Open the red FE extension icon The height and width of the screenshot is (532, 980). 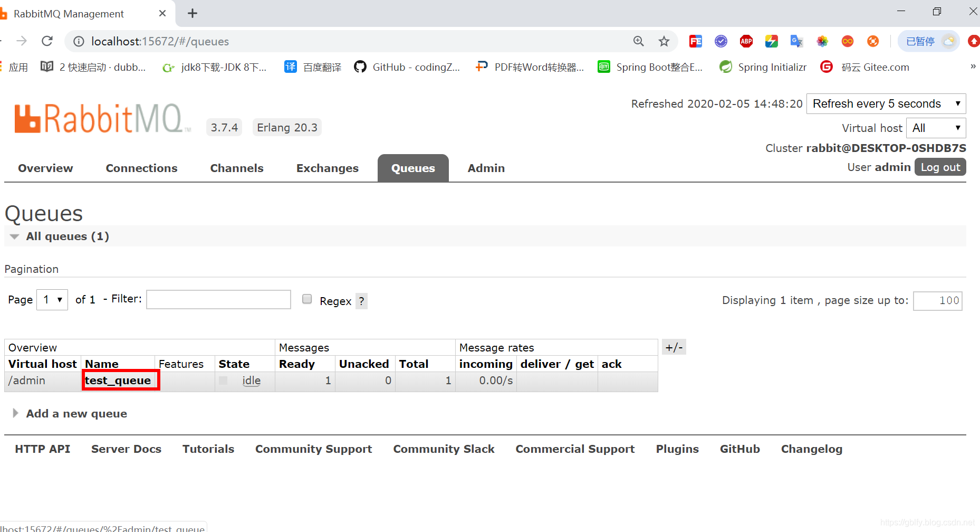point(696,41)
